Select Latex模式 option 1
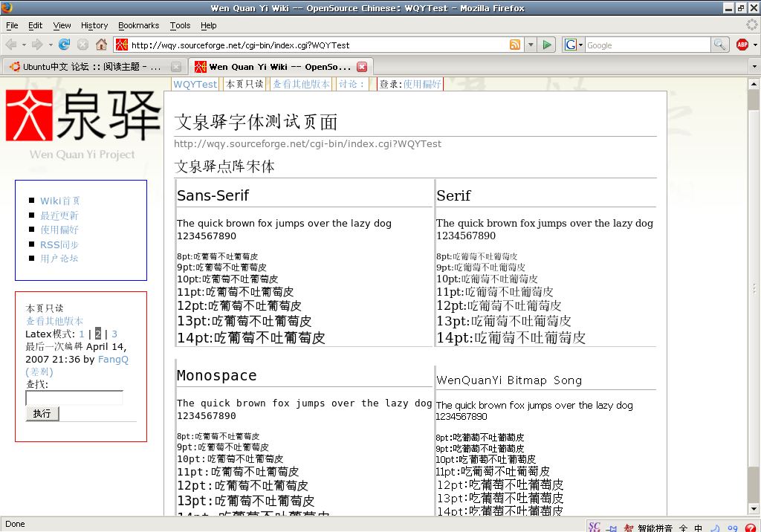 82,334
